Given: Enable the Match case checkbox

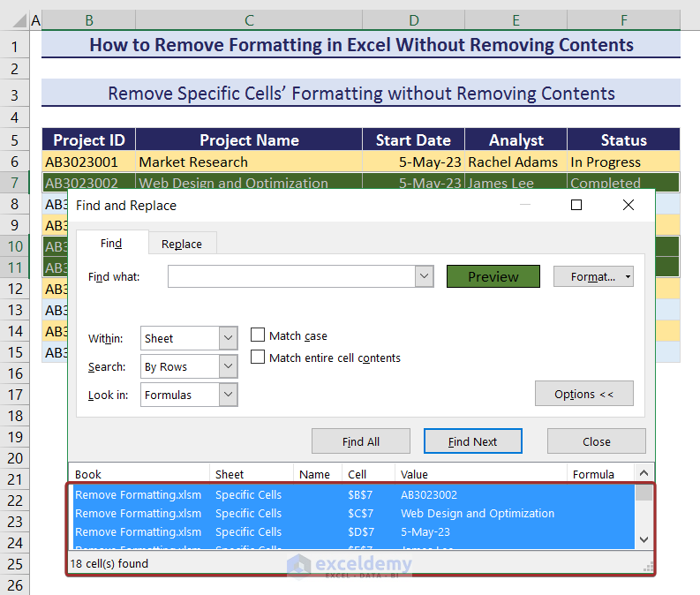Looking at the screenshot, I should 258,335.
